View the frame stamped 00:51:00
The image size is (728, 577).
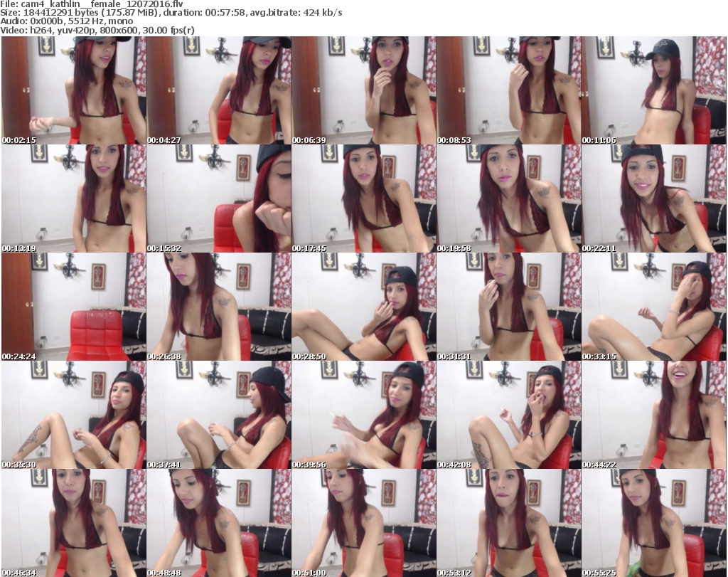coord(363,523)
